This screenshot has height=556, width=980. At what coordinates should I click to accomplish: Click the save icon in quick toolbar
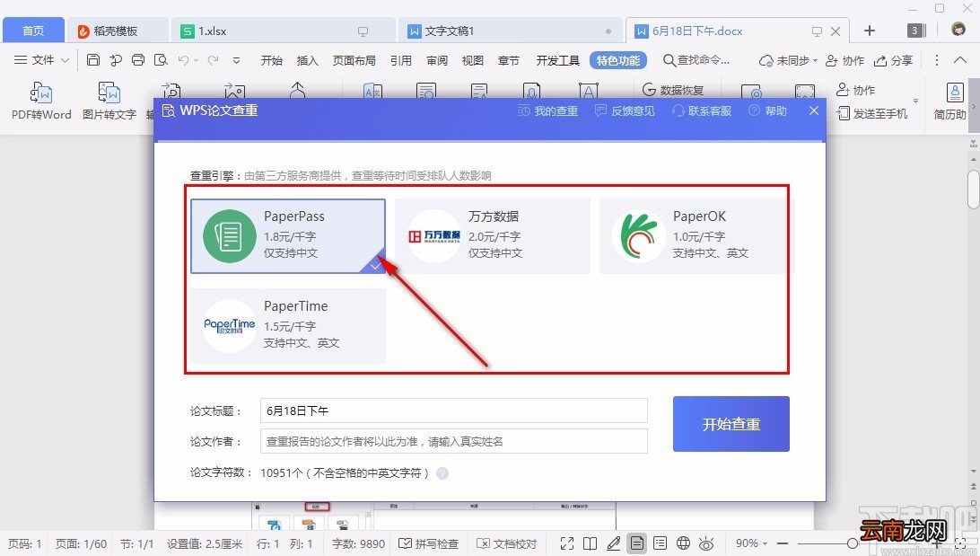[93, 60]
